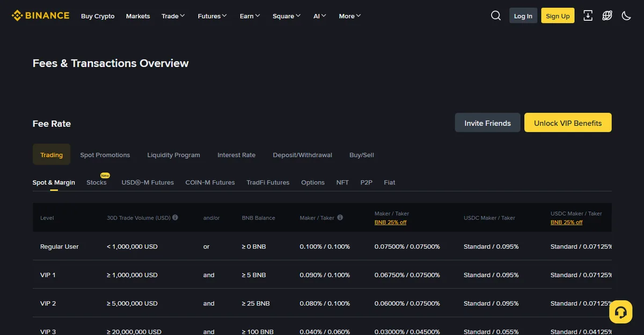Go to Markets page
The width and height of the screenshot is (644, 335).
point(138,16)
